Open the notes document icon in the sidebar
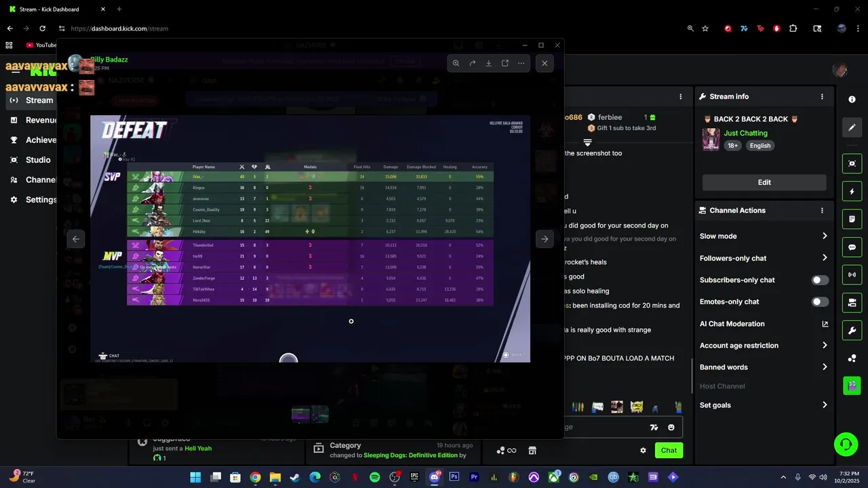Screen dimensions: 868x488 (x=852, y=220)
